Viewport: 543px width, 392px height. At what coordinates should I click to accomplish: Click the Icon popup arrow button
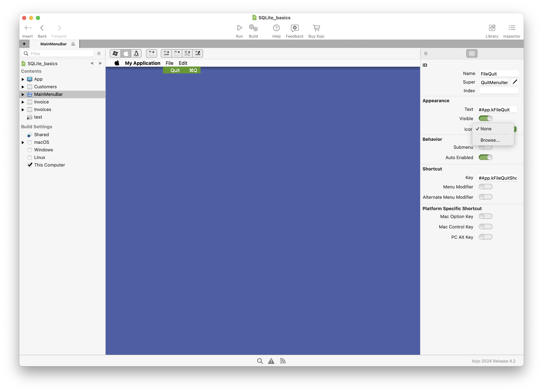515,129
